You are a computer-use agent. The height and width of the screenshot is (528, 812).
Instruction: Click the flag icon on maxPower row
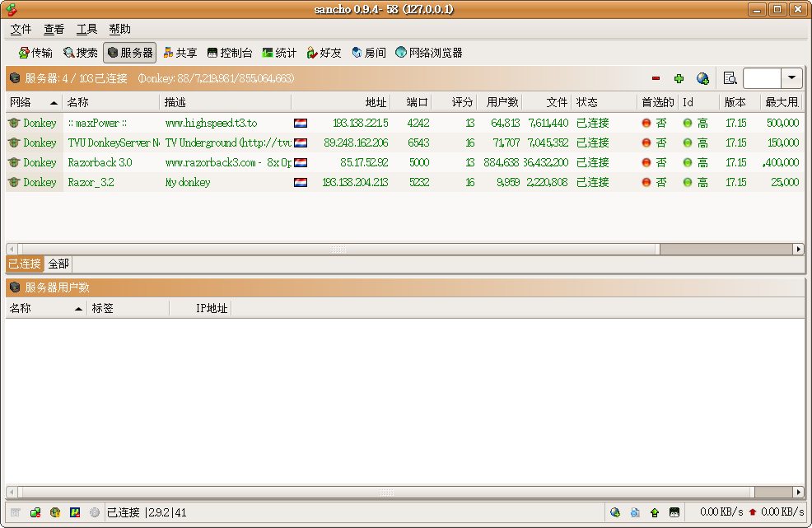[x=301, y=124]
